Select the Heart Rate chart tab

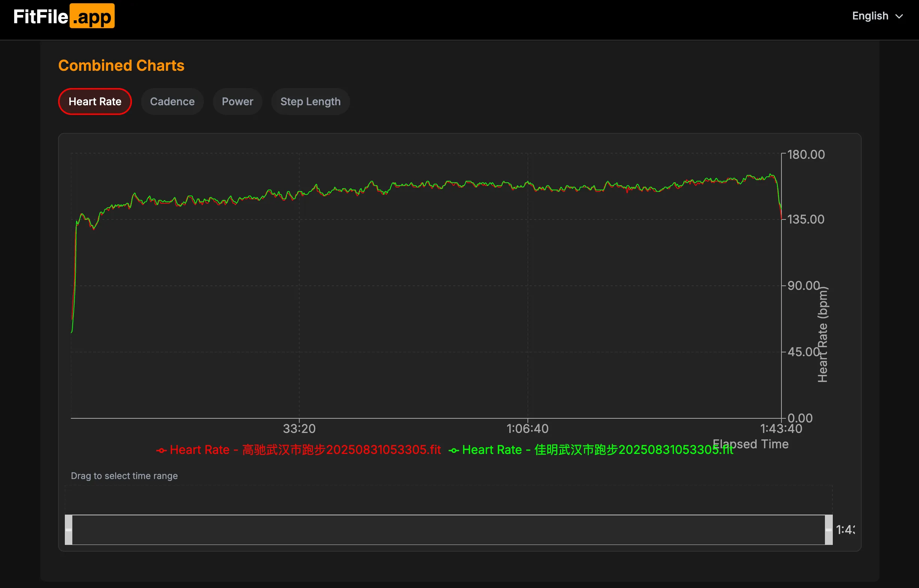tap(95, 101)
